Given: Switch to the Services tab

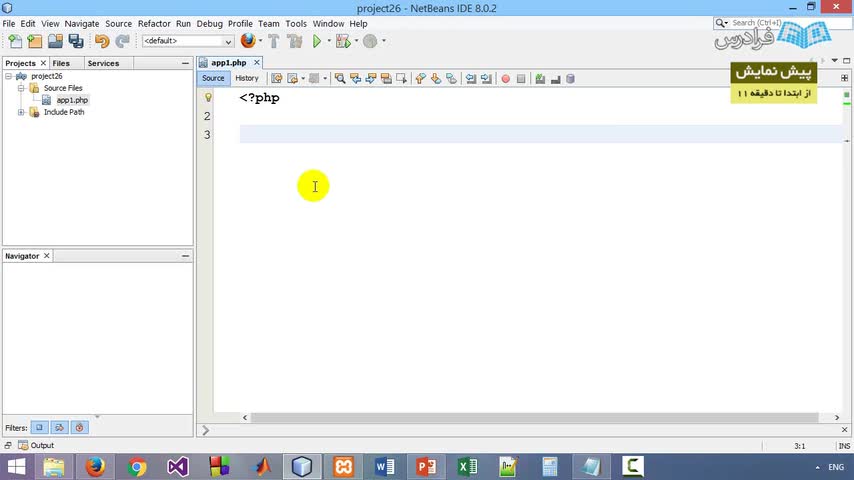Looking at the screenshot, I should 103,63.
